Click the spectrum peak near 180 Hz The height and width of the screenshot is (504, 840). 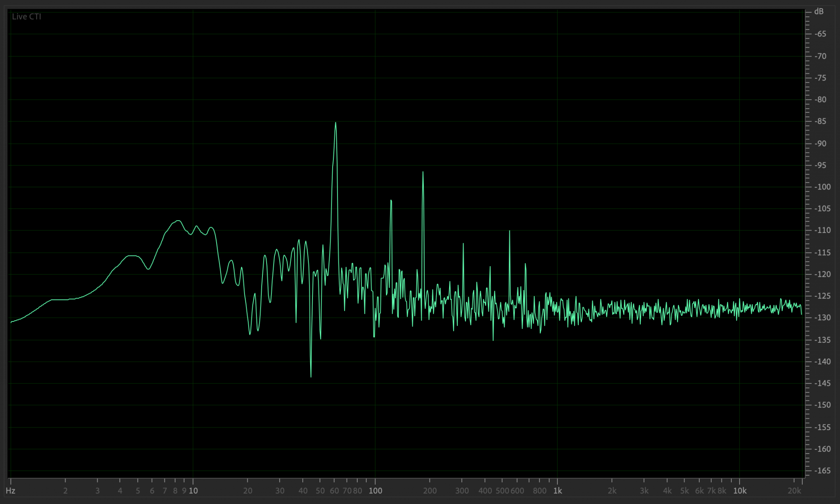pos(423,172)
